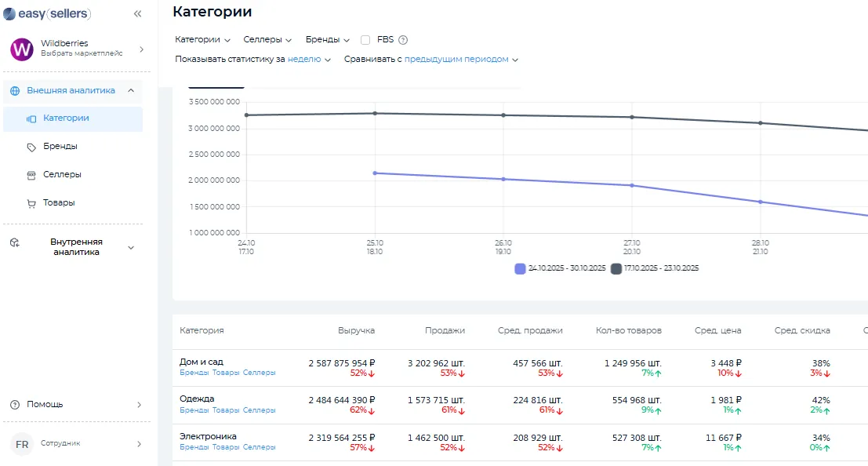The height and width of the screenshot is (466, 868).
Task: Click the Wildberries purple logo icon
Action: [x=21, y=49]
